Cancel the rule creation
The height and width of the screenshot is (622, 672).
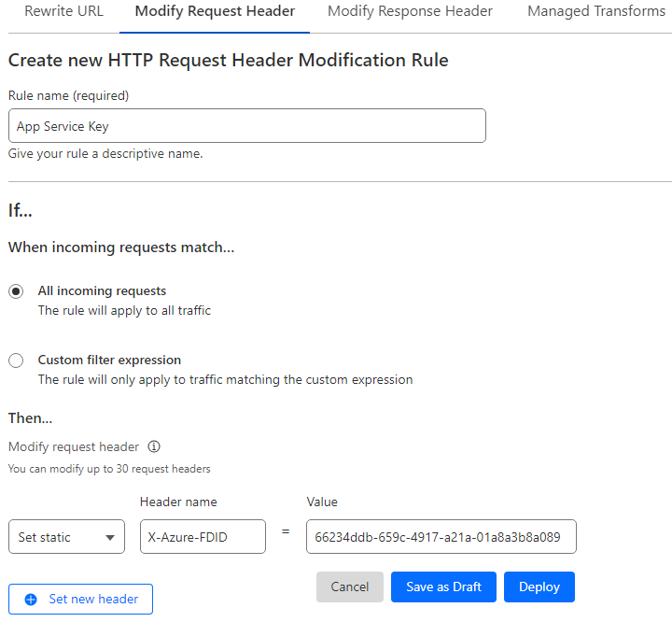[350, 587]
